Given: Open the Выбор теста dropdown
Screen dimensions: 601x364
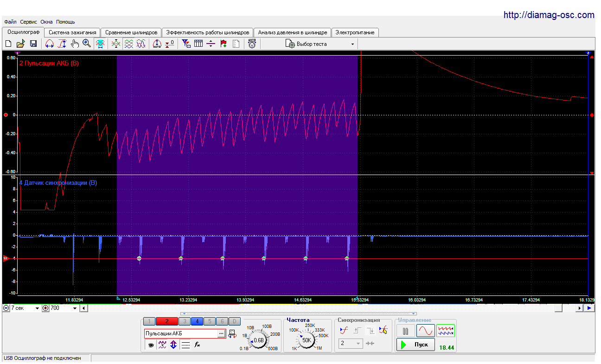Looking at the screenshot, I should point(320,44).
